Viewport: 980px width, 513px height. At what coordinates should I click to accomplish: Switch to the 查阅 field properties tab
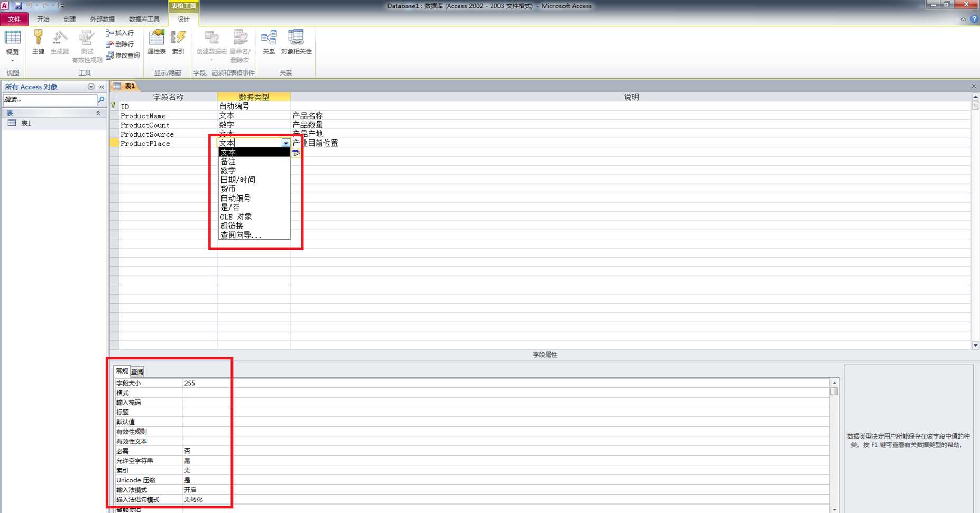[x=137, y=371]
